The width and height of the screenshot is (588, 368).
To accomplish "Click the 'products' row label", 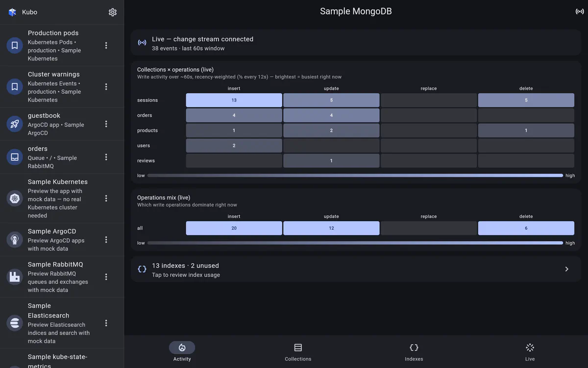I will [x=147, y=131].
